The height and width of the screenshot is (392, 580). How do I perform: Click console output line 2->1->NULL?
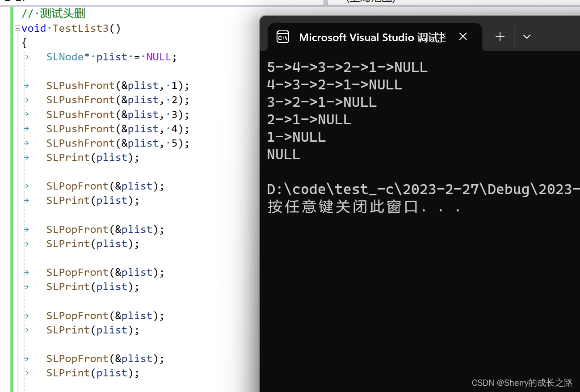pyautogui.click(x=309, y=120)
